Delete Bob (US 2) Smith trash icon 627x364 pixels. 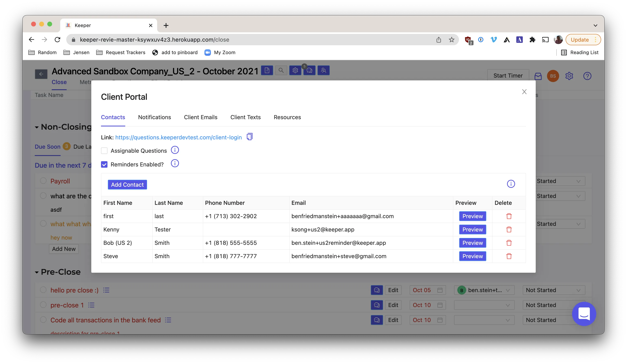[509, 243]
